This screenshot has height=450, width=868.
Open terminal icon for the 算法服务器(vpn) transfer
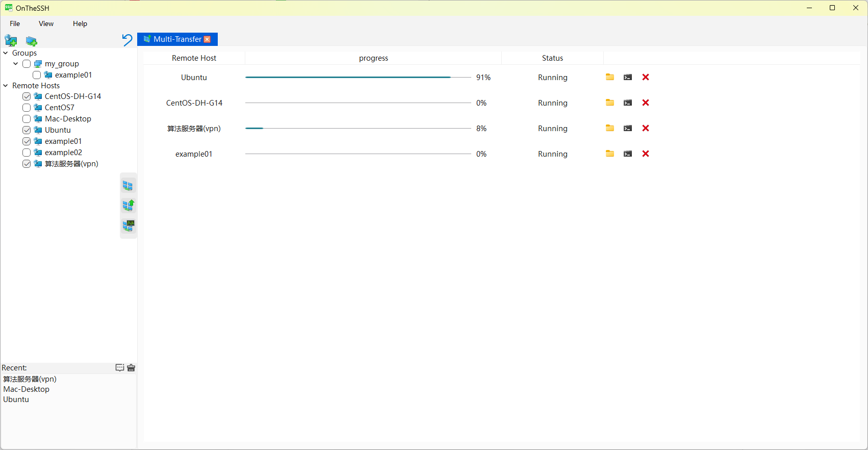628,128
